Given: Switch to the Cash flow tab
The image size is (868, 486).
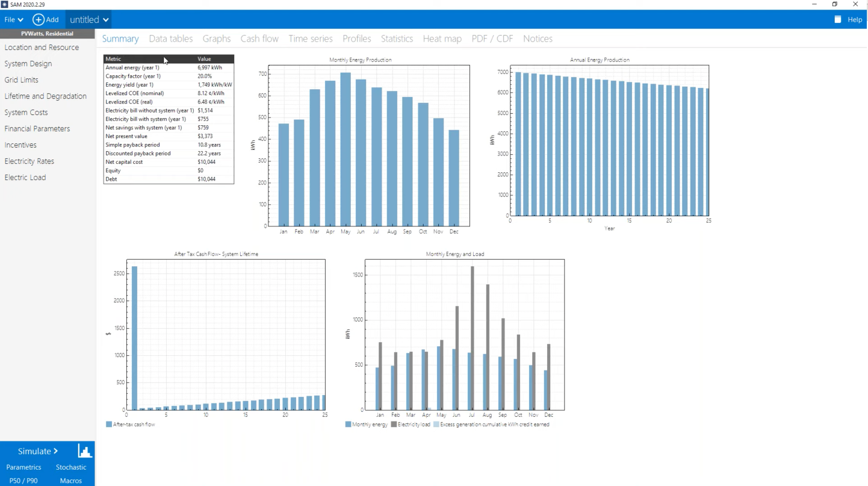Looking at the screenshot, I should 259,39.
